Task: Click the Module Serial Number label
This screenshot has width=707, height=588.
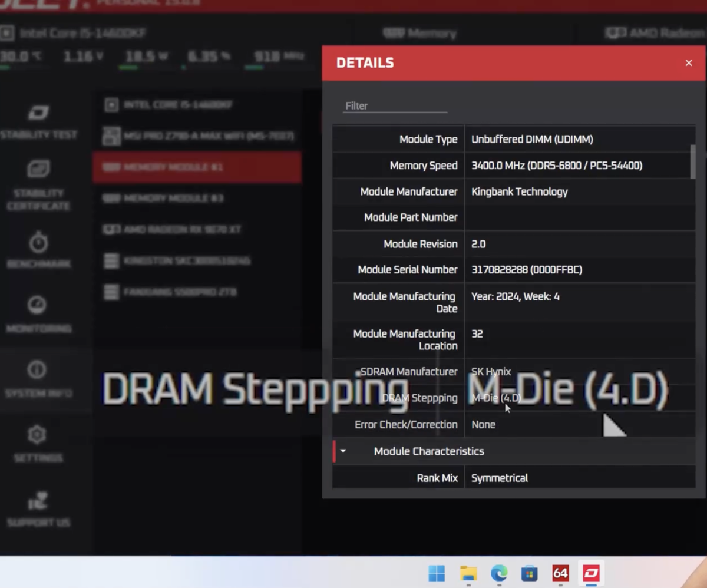Action: [408, 270]
